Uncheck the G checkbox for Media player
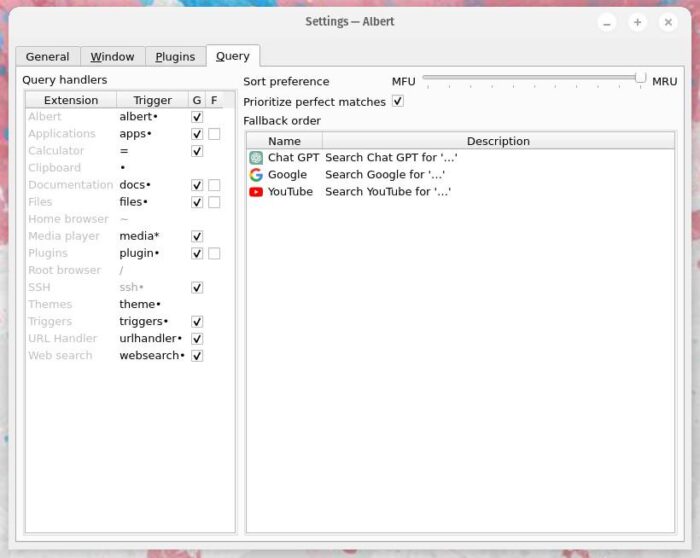700x558 pixels. [x=197, y=236]
